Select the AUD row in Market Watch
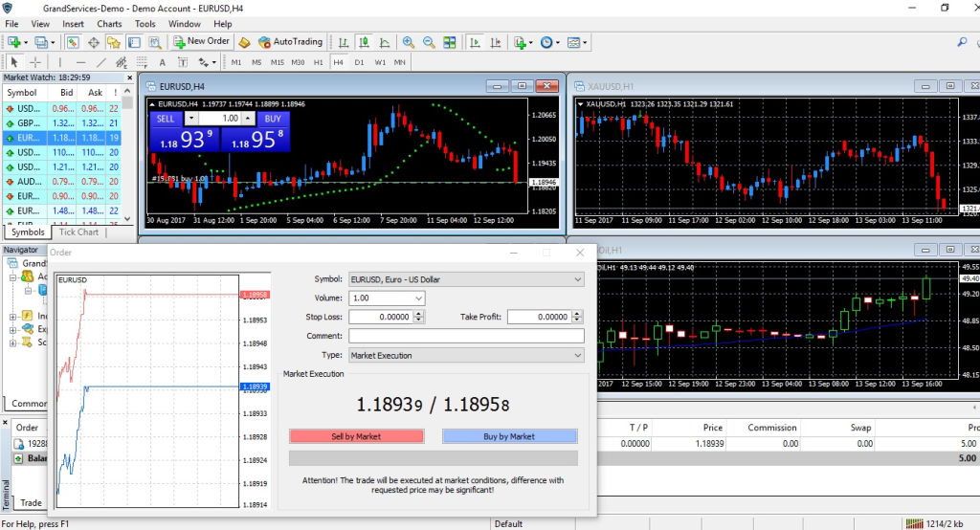 (x=62, y=182)
